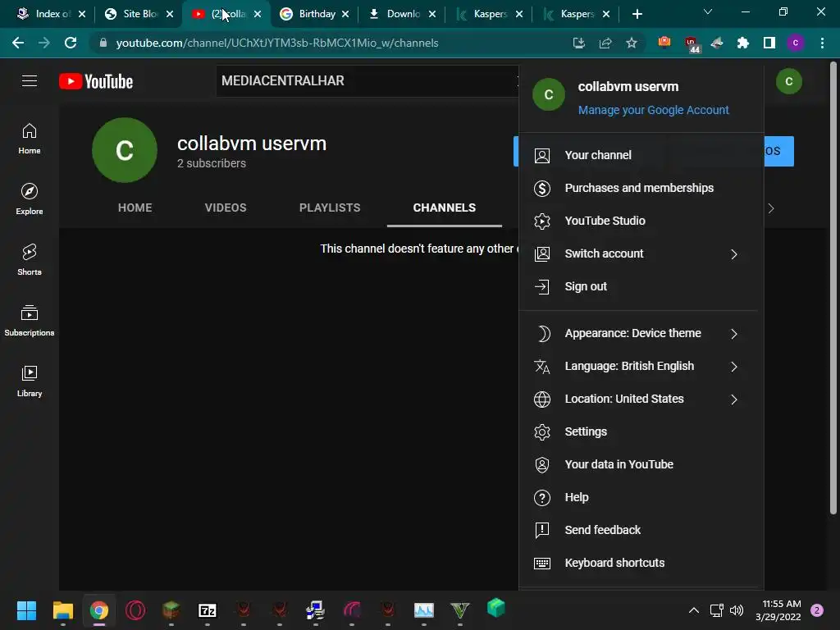Expand Appearance: Device theme options
The width and height of the screenshot is (840, 630).
point(641,333)
